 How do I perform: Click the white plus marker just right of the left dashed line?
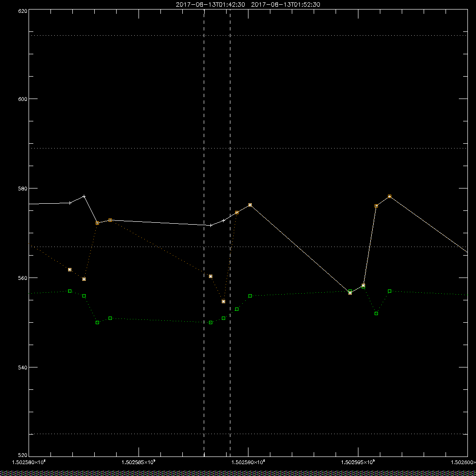(211, 225)
